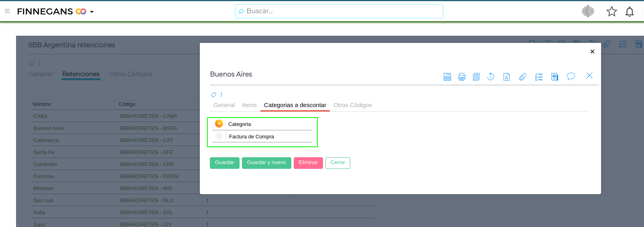Image resolution: width=644 pixels, height=227 pixels.
Task: Click the paperclip attachment icon in dialog
Action: [x=522, y=77]
